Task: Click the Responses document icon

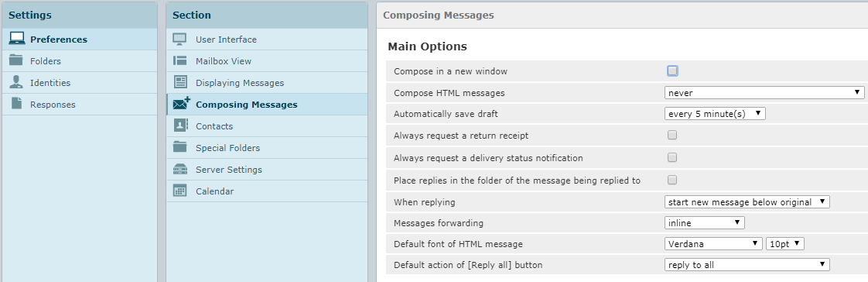Action: tap(16, 104)
